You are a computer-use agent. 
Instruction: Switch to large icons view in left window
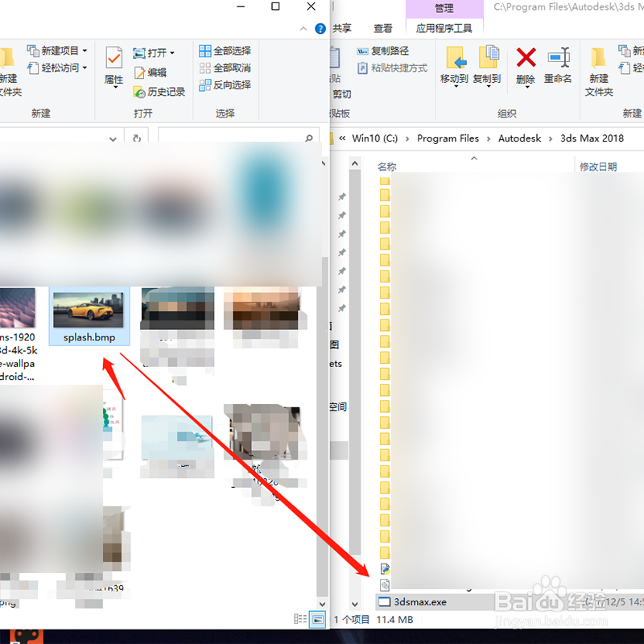click(x=318, y=619)
